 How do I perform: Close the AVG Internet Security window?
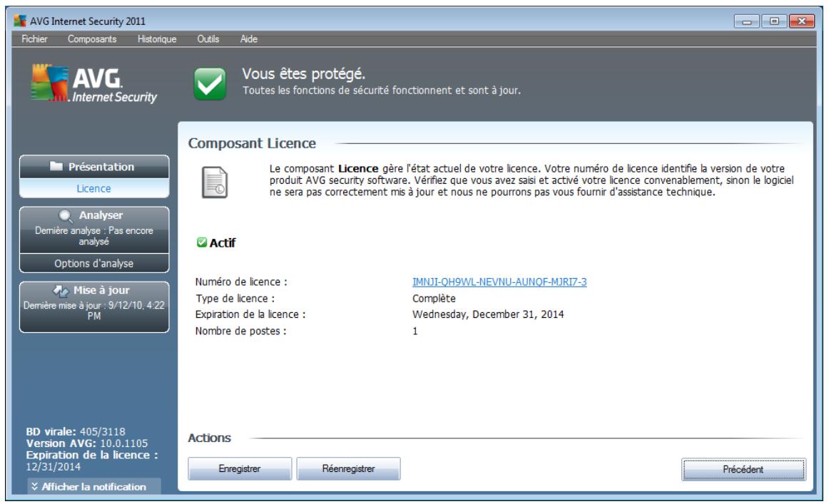pyautogui.click(x=801, y=21)
